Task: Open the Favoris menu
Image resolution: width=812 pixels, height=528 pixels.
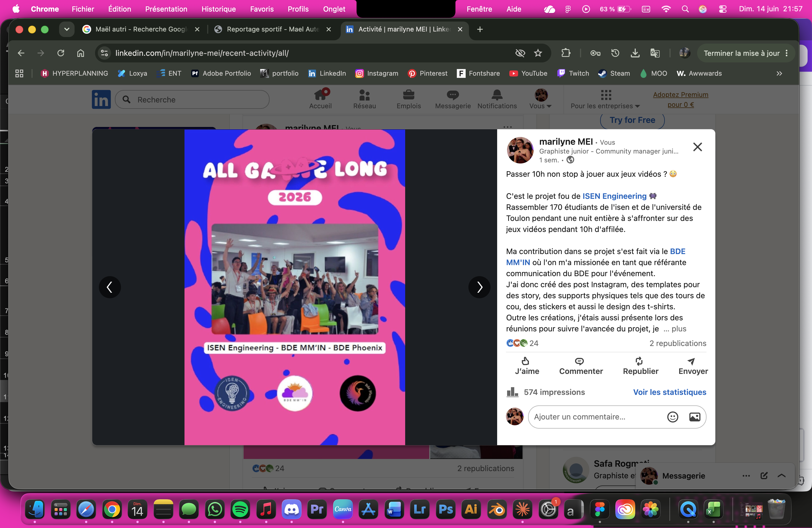Action: point(262,9)
